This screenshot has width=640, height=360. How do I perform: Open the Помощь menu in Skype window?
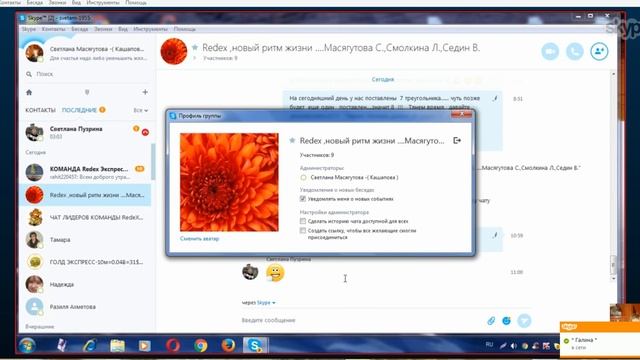point(184,29)
